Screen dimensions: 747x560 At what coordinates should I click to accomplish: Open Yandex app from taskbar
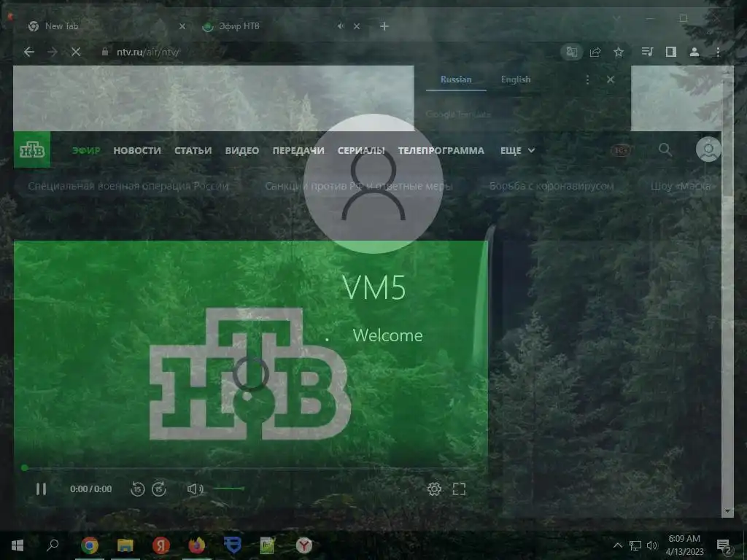[161, 545]
